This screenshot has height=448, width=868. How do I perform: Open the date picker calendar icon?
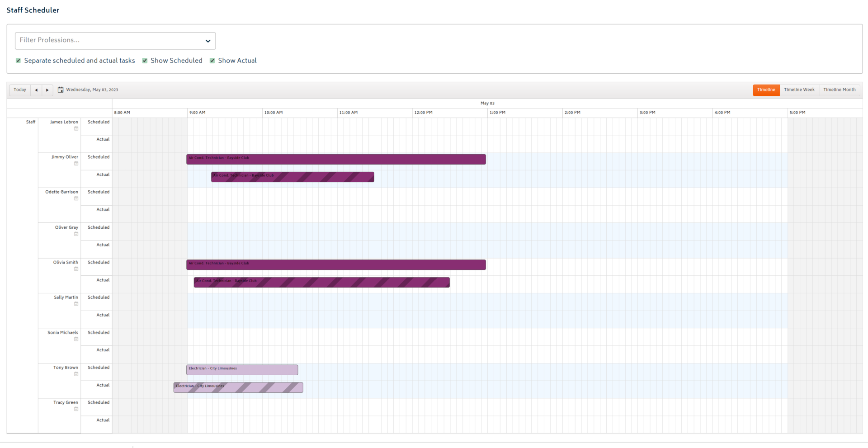61,90
